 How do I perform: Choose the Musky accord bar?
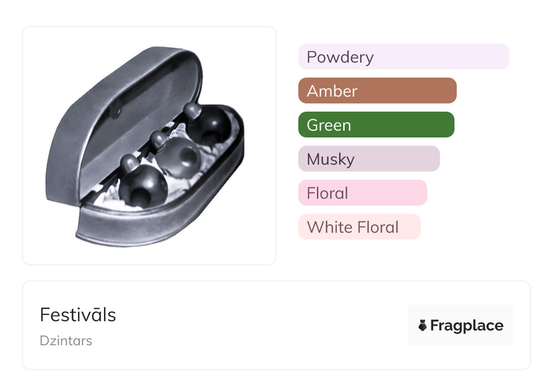(369, 159)
